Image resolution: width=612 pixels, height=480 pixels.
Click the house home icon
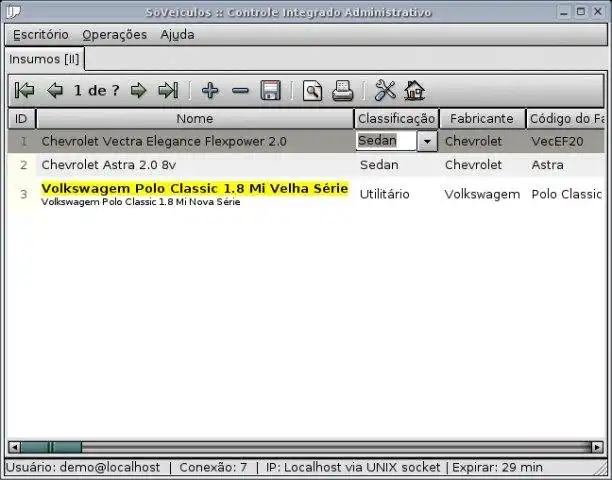(415, 91)
